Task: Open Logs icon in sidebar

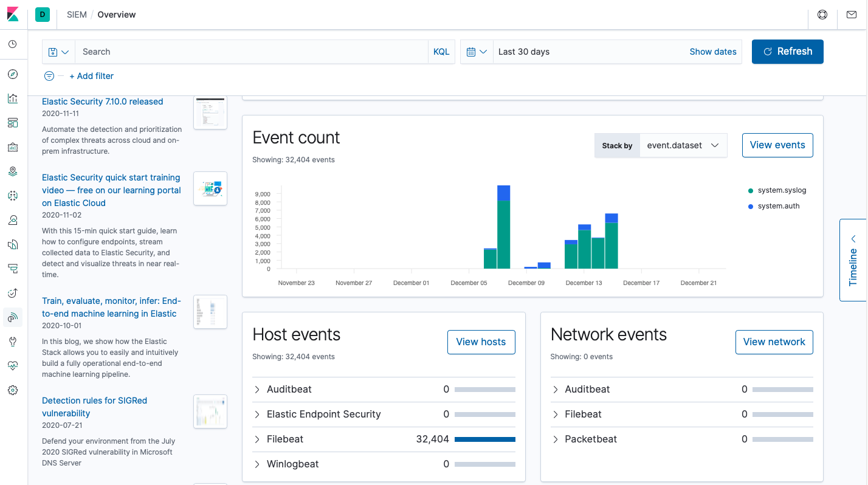Action: point(13,244)
